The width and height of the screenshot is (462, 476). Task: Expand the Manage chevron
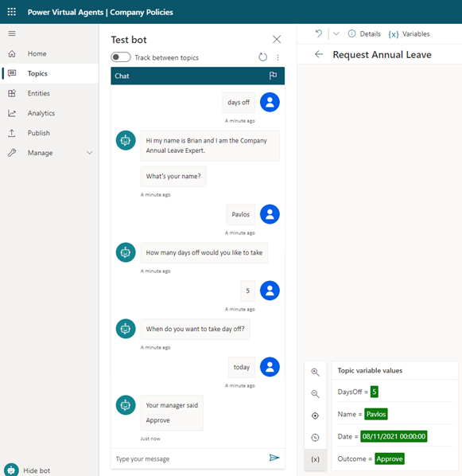click(90, 153)
